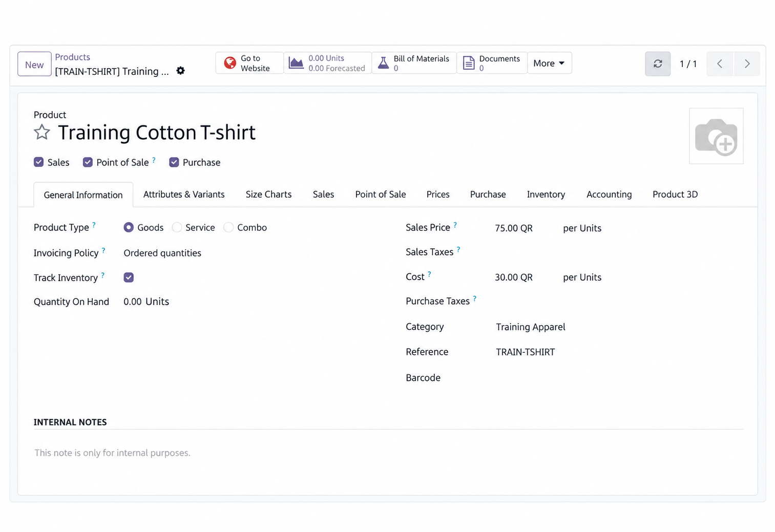This screenshot has width=775, height=532.
Task: Mark product as favorite with star icon
Action: tap(42, 133)
